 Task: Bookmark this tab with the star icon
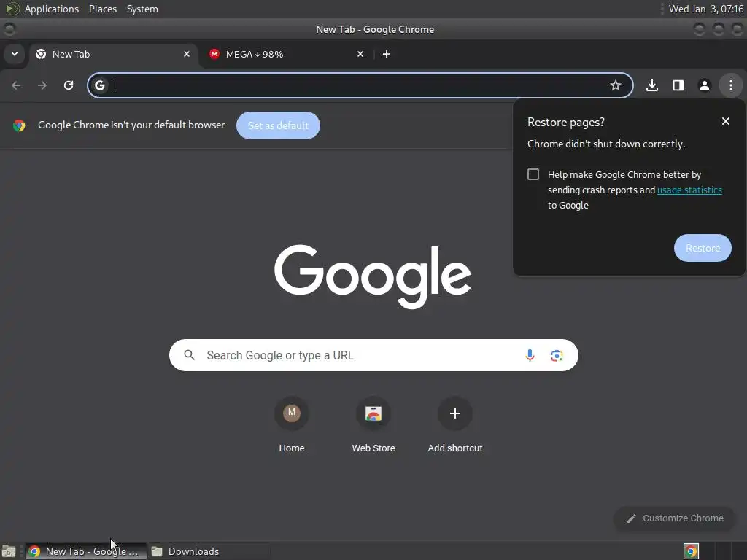click(x=616, y=85)
